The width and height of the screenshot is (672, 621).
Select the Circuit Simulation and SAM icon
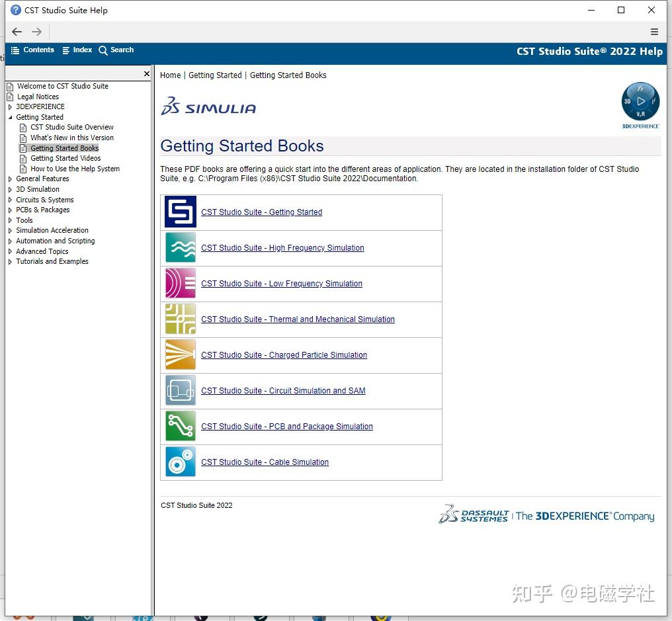[179, 390]
